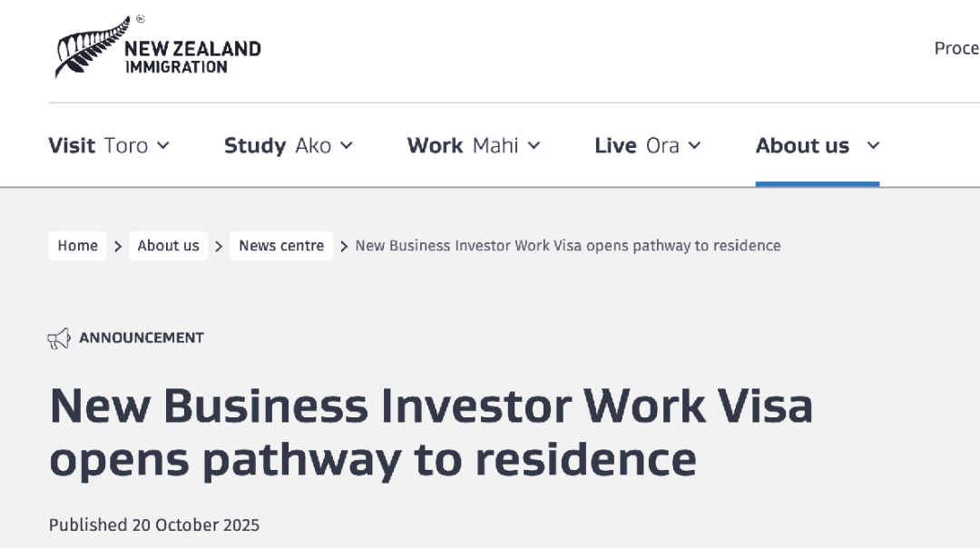Expand the chevron beside Study Ako
980x548 pixels.
[347, 145]
